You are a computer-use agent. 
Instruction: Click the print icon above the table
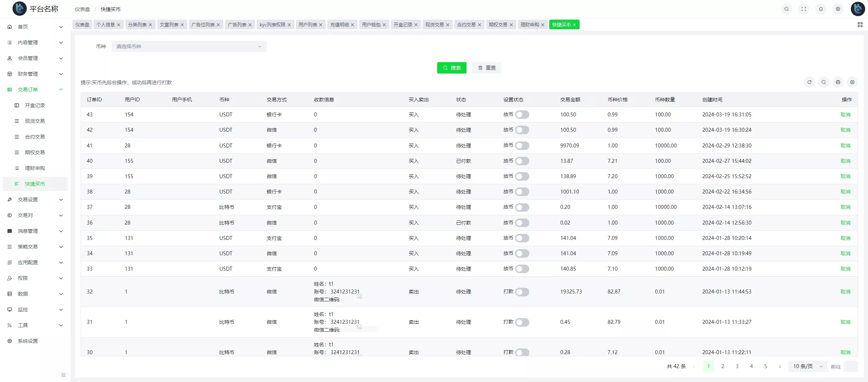(838, 82)
